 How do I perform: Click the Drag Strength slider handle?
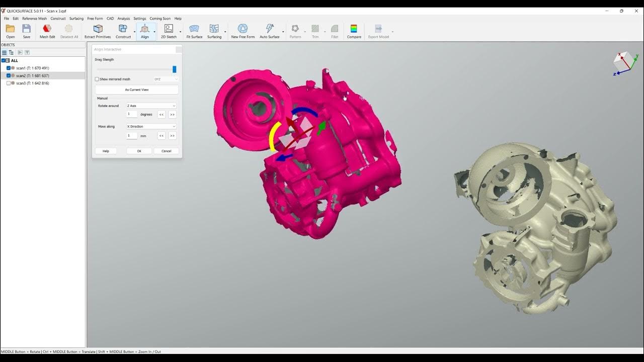[x=175, y=69]
